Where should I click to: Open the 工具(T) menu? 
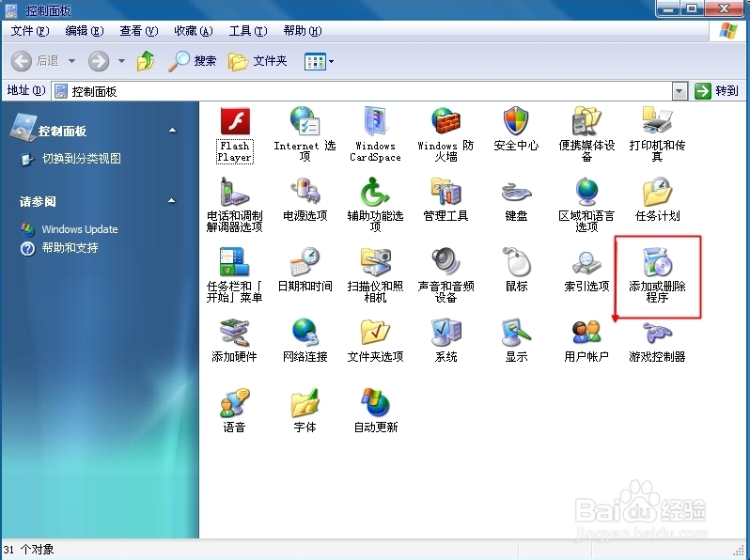point(247,31)
